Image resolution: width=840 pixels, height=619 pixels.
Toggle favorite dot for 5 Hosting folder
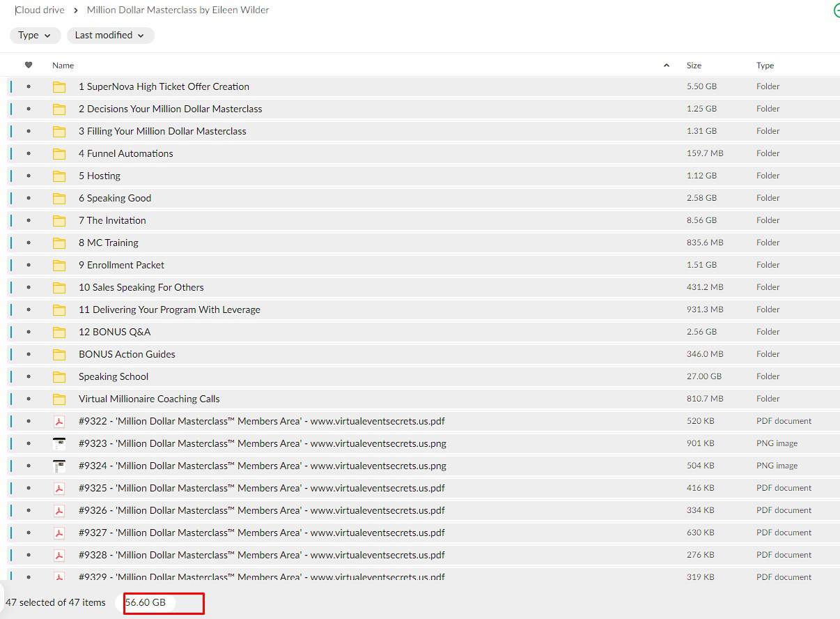[29, 176]
